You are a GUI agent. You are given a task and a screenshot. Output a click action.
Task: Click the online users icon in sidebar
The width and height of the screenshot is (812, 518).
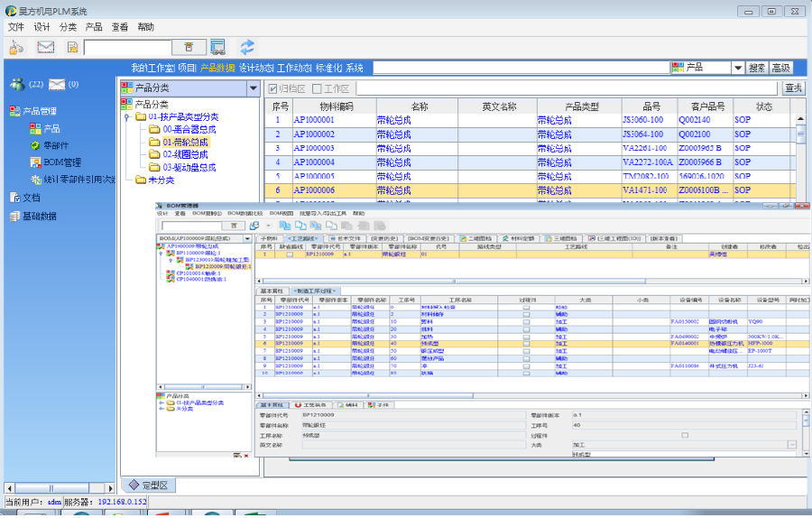coord(17,85)
